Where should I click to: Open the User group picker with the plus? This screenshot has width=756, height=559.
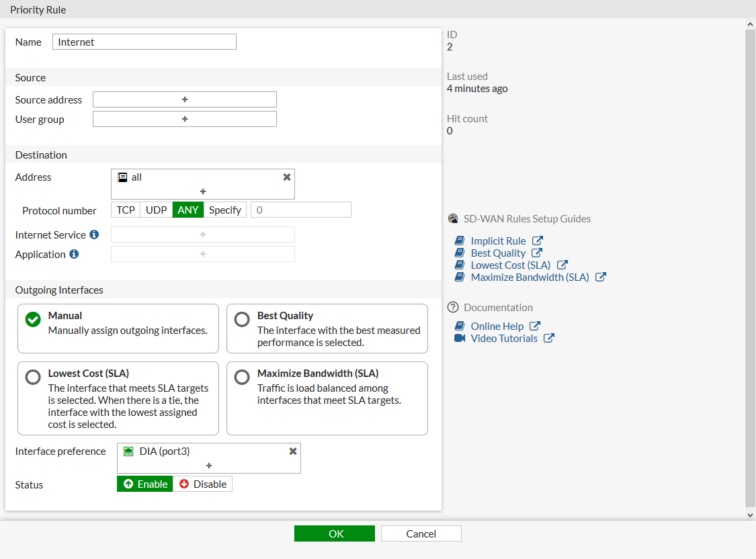point(184,119)
